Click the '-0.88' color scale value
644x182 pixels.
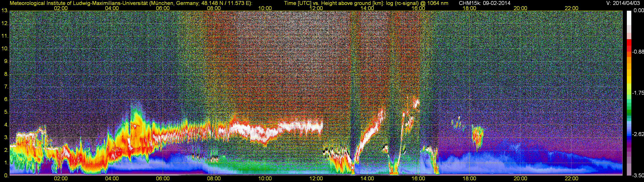point(638,52)
